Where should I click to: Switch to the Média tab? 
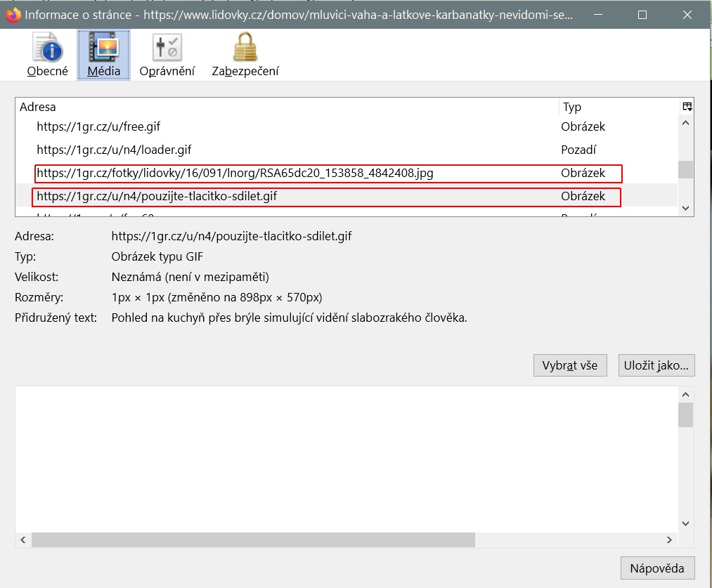tap(103, 55)
